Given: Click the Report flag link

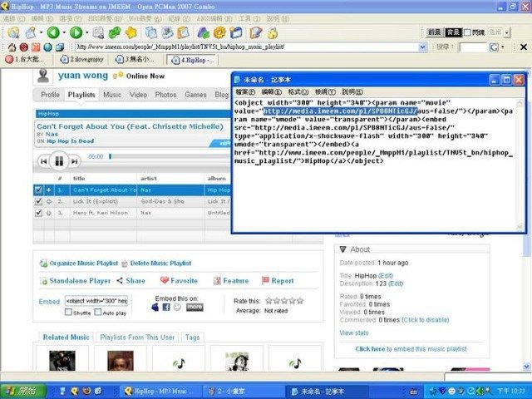Looking at the screenshot, I should pos(278,281).
